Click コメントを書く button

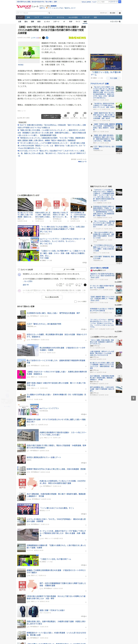[x=69, y=270]
